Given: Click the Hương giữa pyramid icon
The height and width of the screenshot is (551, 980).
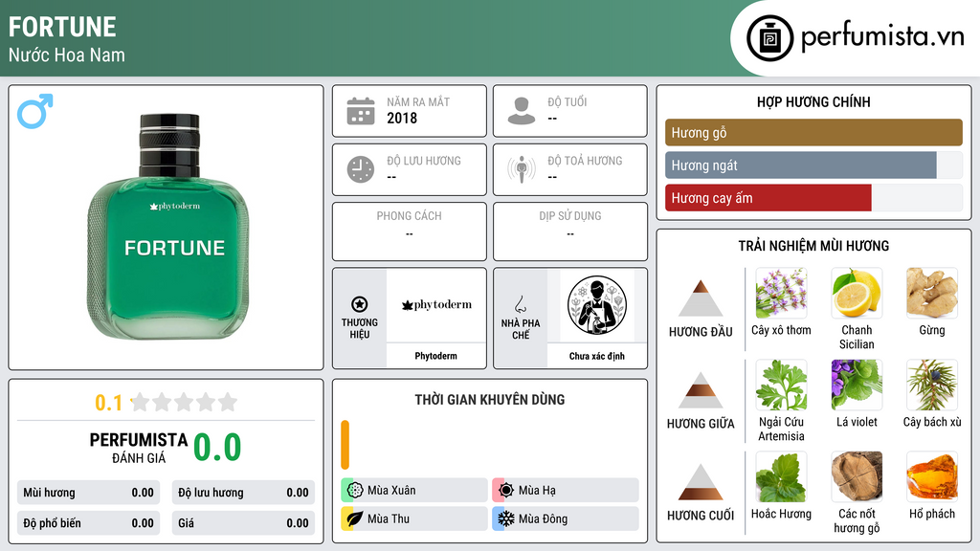Looking at the screenshot, I should [701, 390].
